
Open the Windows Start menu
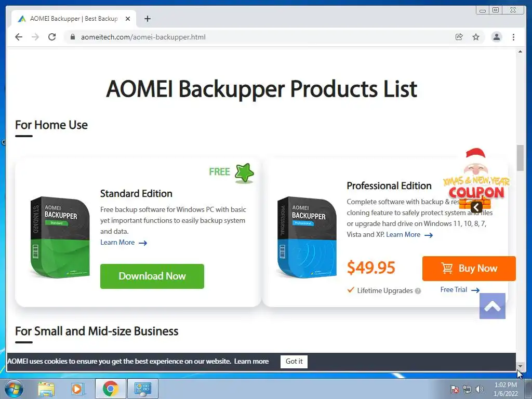(x=14, y=389)
